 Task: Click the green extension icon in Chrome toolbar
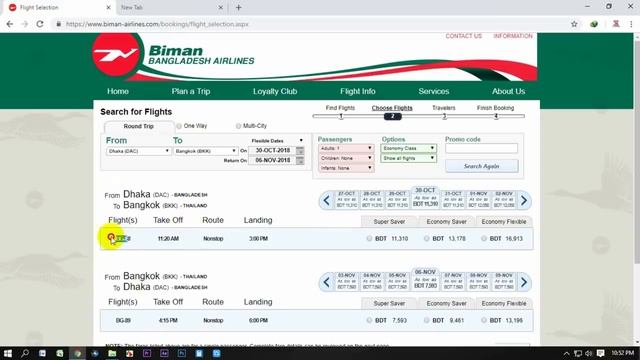pos(594,24)
